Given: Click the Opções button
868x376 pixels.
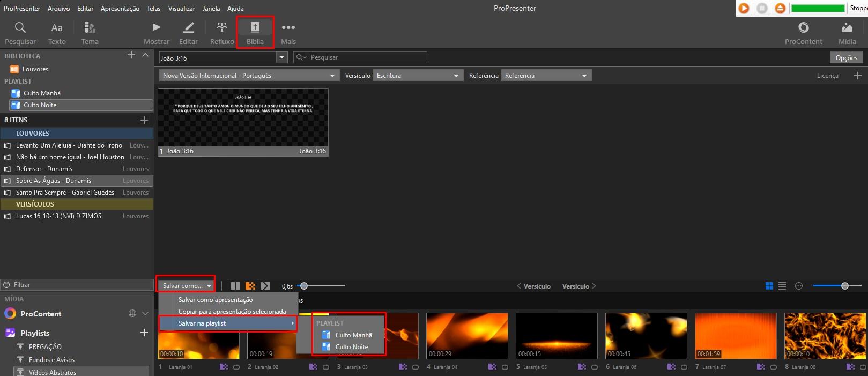Looking at the screenshot, I should pyautogui.click(x=847, y=57).
